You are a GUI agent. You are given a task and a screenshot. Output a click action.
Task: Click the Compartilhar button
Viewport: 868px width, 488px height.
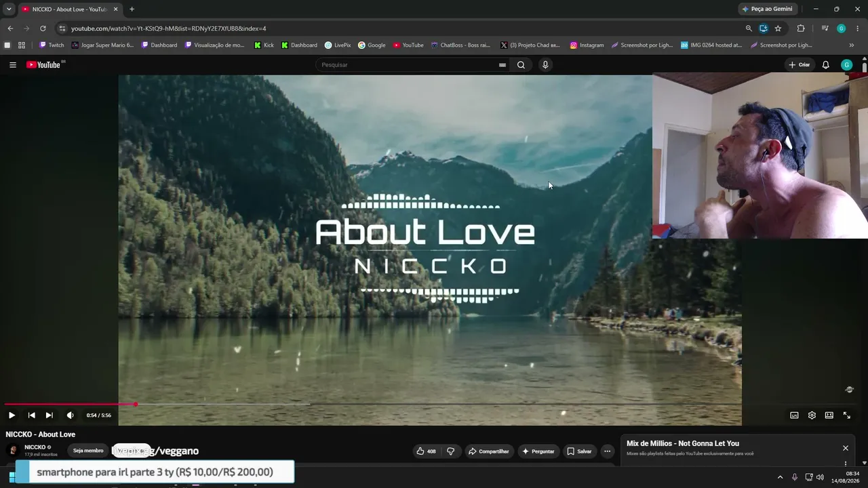(489, 451)
